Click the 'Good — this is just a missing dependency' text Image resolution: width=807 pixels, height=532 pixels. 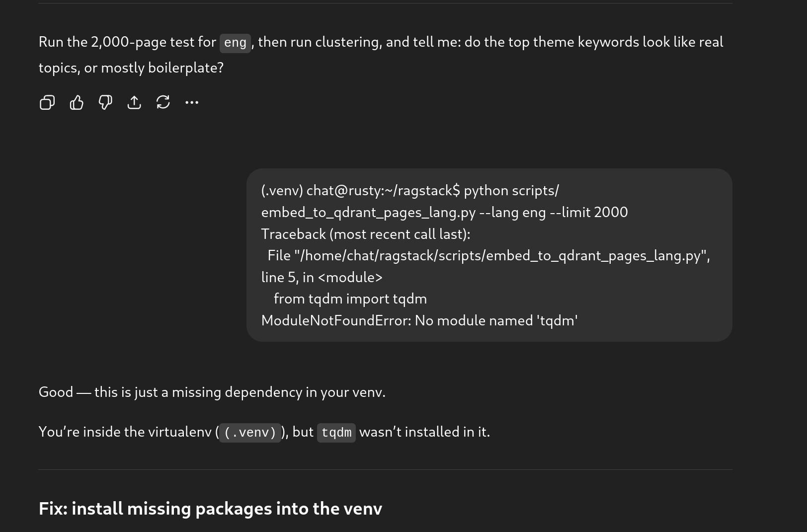(212, 392)
